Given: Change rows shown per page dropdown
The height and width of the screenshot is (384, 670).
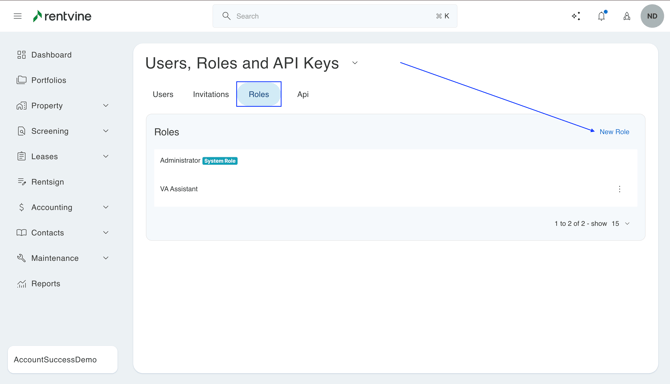Looking at the screenshot, I should [x=621, y=223].
